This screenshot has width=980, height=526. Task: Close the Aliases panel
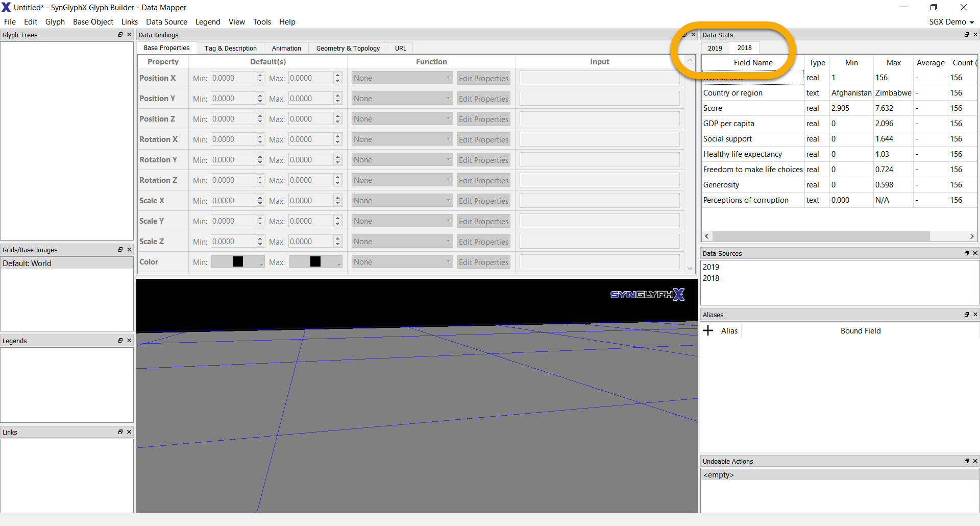[x=975, y=315]
